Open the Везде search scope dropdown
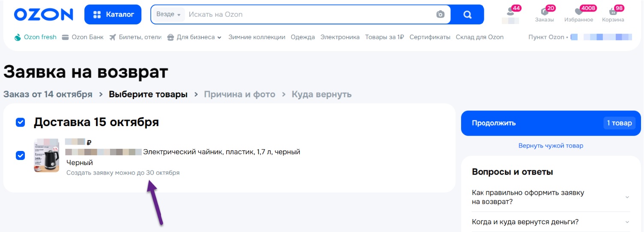The width and height of the screenshot is (644, 232). coord(168,15)
